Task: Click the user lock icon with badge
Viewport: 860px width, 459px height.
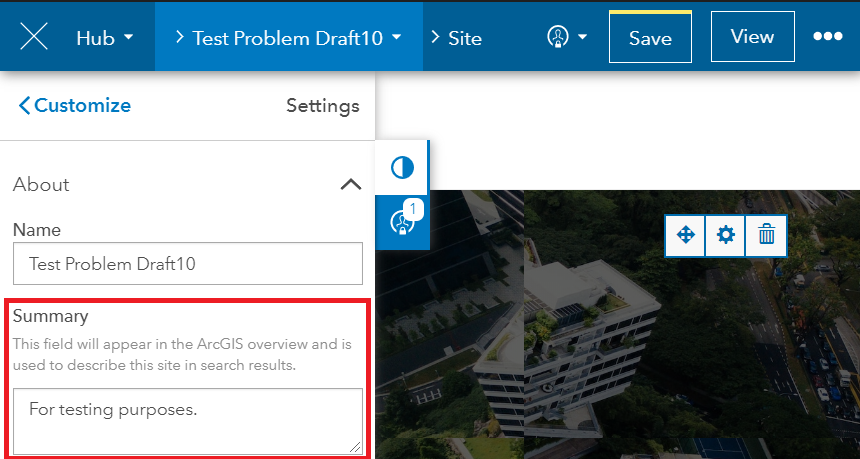Action: (x=402, y=221)
